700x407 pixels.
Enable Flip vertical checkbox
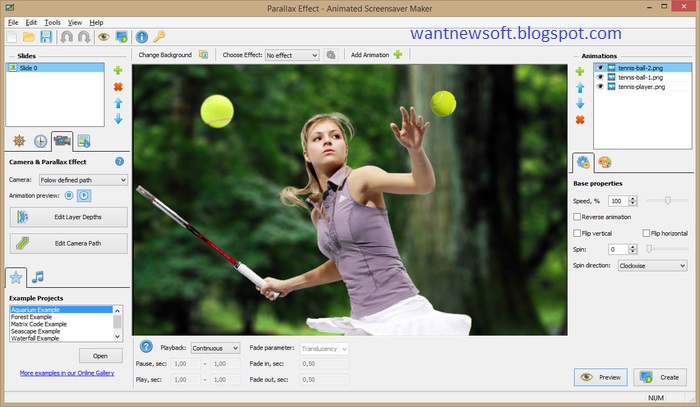tap(577, 233)
